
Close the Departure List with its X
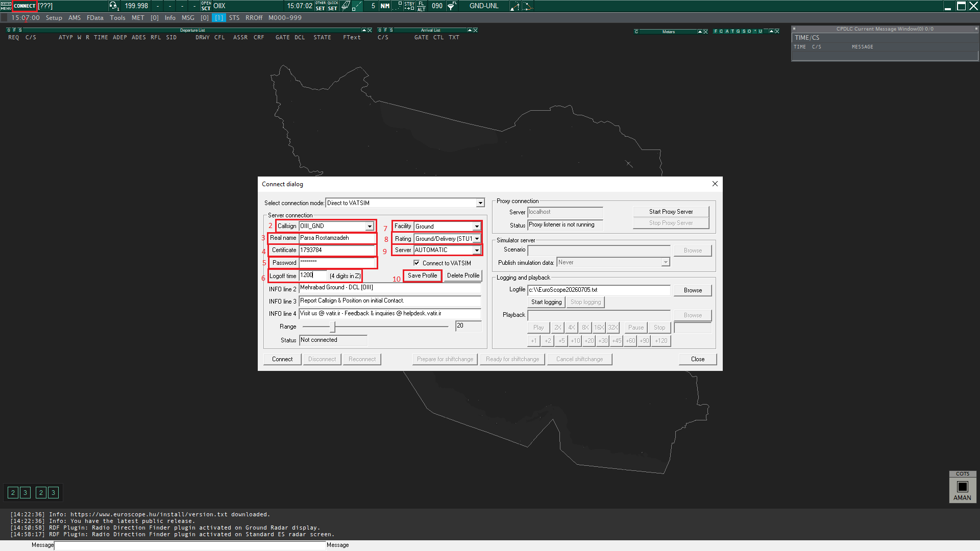[x=370, y=30]
